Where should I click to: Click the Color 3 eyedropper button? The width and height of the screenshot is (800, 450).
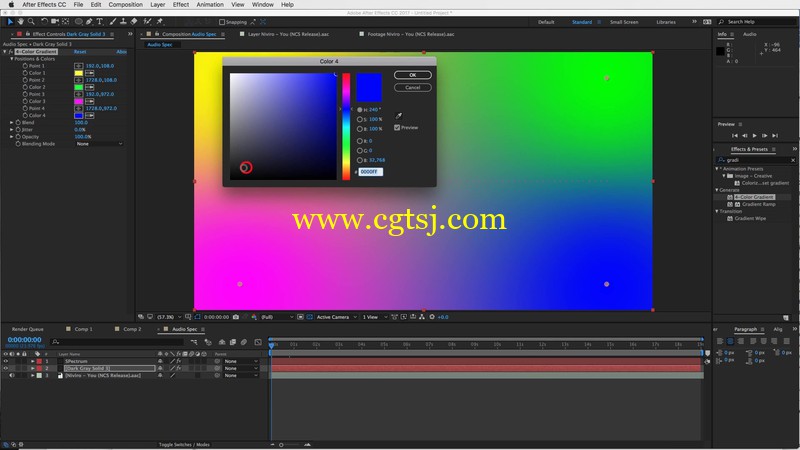[89, 102]
